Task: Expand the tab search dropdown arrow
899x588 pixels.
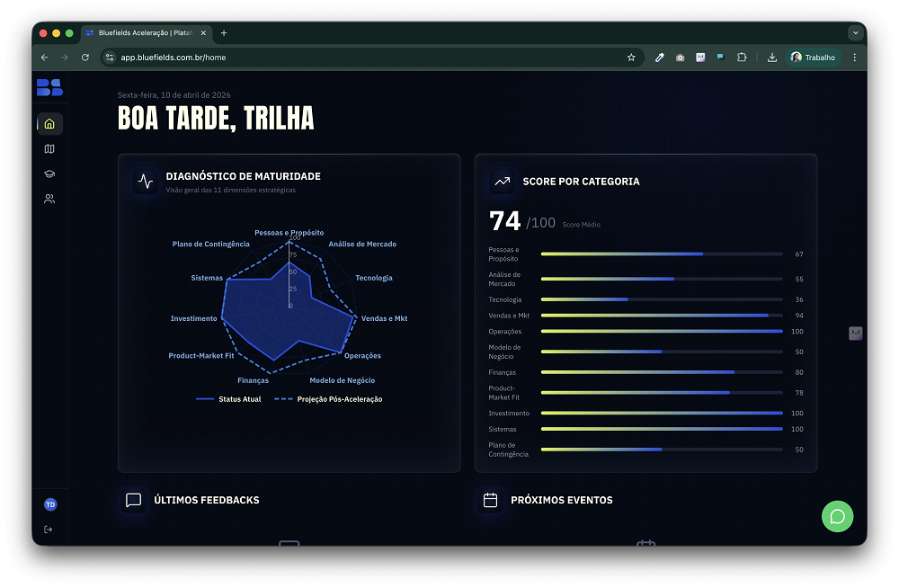Action: [x=854, y=33]
